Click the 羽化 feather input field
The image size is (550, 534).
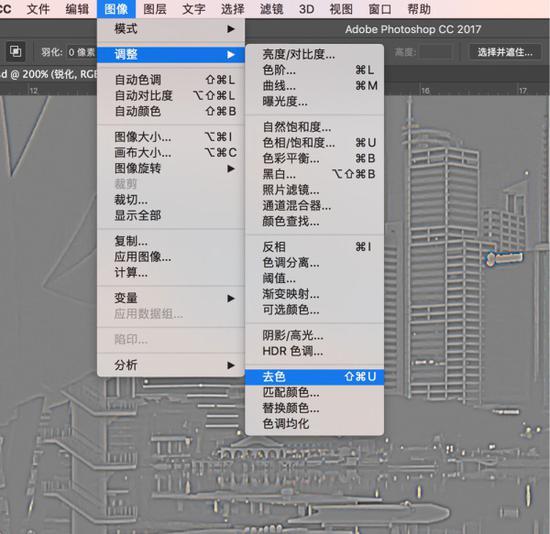pos(81,52)
